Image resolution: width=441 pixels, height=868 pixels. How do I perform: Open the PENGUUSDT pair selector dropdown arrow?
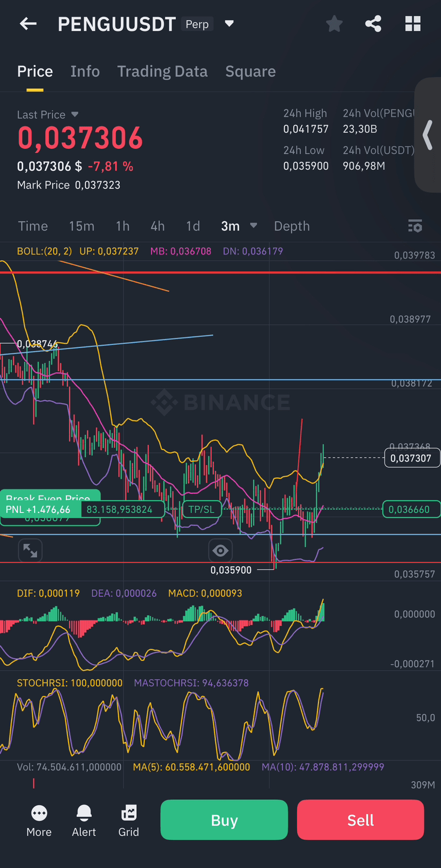point(230,23)
